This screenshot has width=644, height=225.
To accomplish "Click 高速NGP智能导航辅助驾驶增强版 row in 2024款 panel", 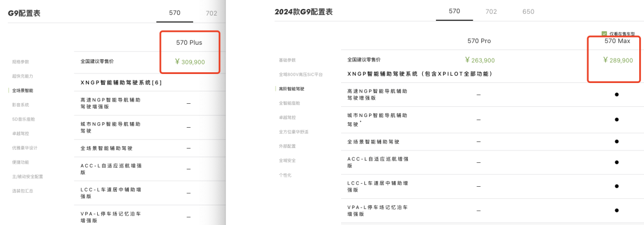I will click(x=493, y=95).
